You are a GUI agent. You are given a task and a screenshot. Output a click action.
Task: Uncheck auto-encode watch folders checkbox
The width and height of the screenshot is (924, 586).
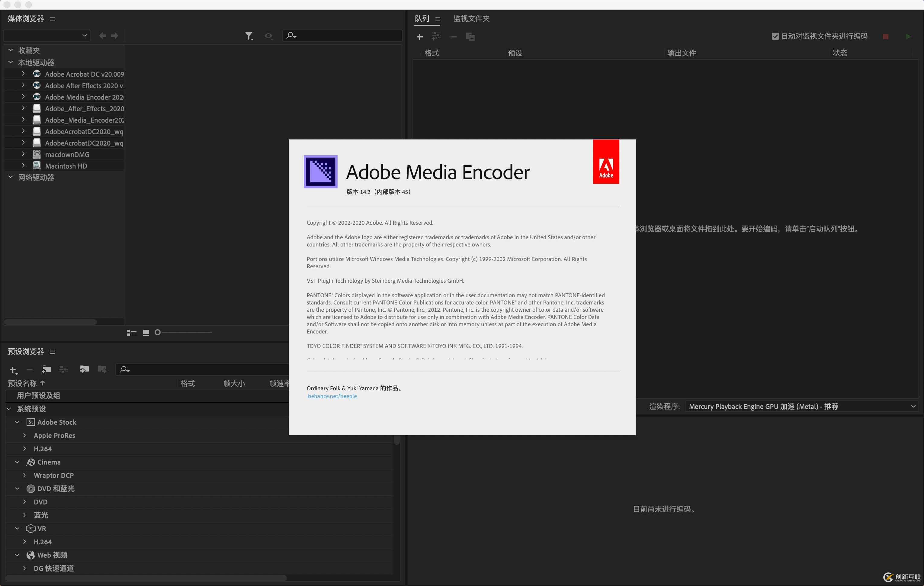pyautogui.click(x=775, y=36)
